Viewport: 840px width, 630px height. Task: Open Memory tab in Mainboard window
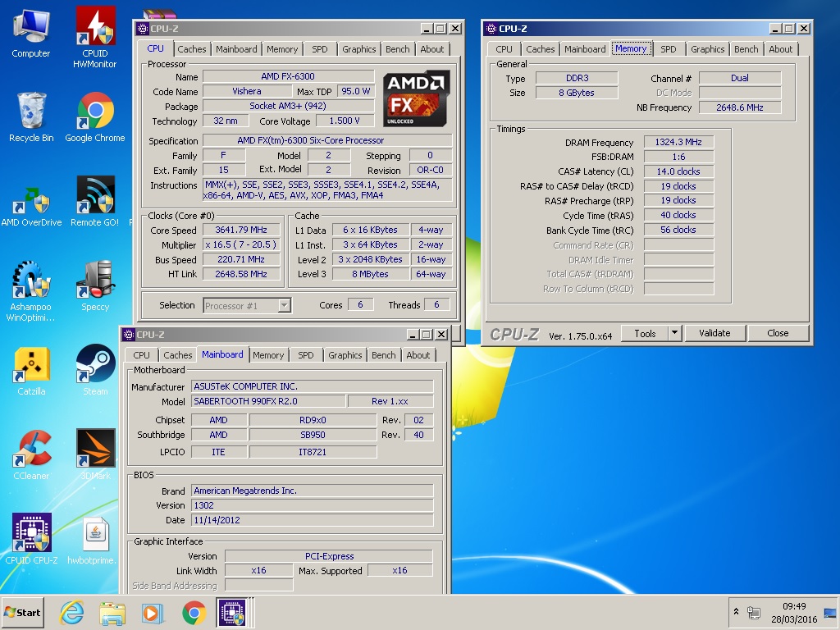(x=268, y=354)
